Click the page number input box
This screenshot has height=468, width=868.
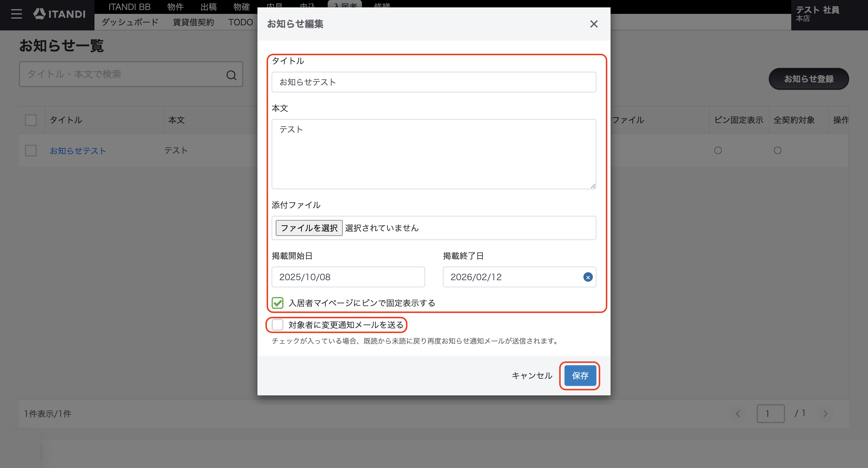click(770, 413)
